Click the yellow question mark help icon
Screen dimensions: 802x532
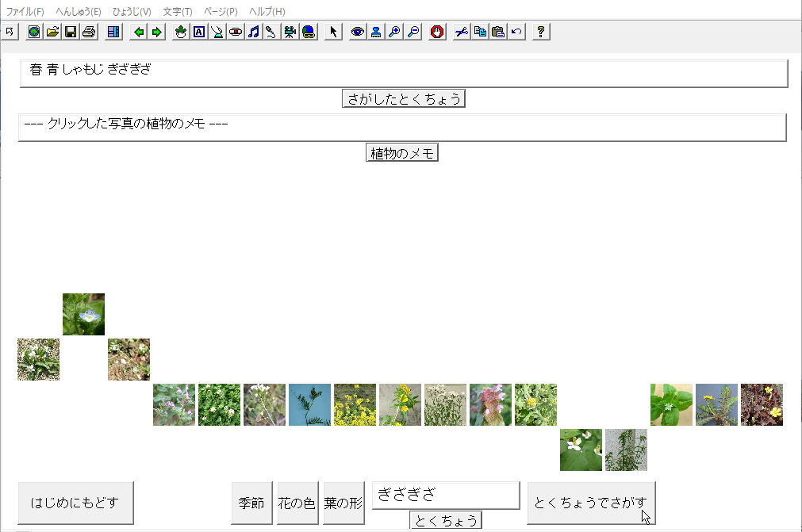541,32
